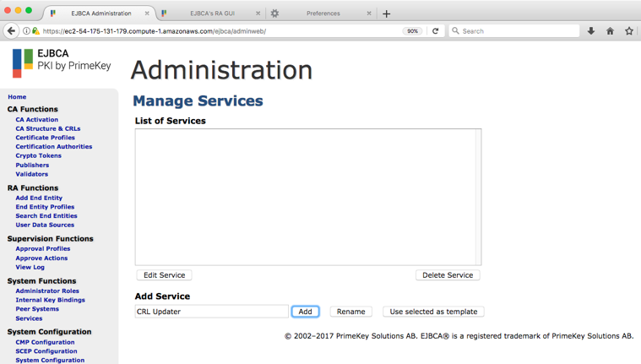Open the downloads arrow icon
This screenshot has height=364, width=641.
click(591, 31)
